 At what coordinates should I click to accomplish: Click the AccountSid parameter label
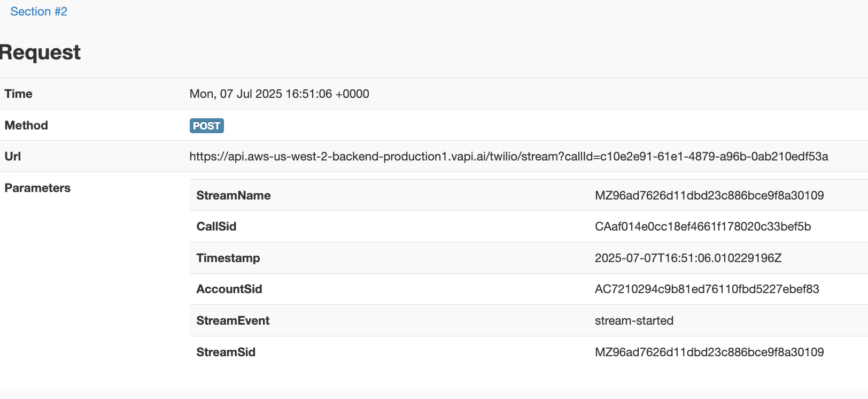pyautogui.click(x=229, y=289)
